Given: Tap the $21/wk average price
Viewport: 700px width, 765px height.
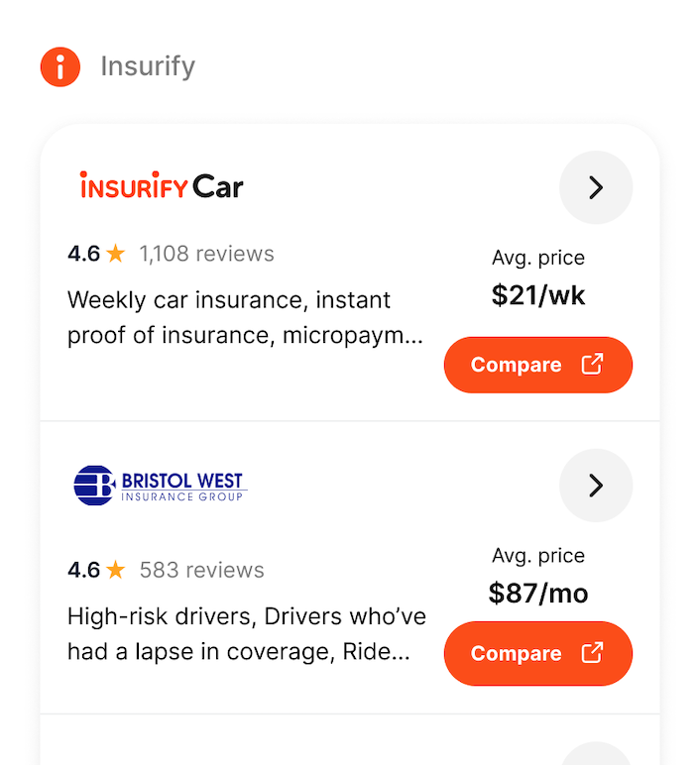Looking at the screenshot, I should [538, 294].
